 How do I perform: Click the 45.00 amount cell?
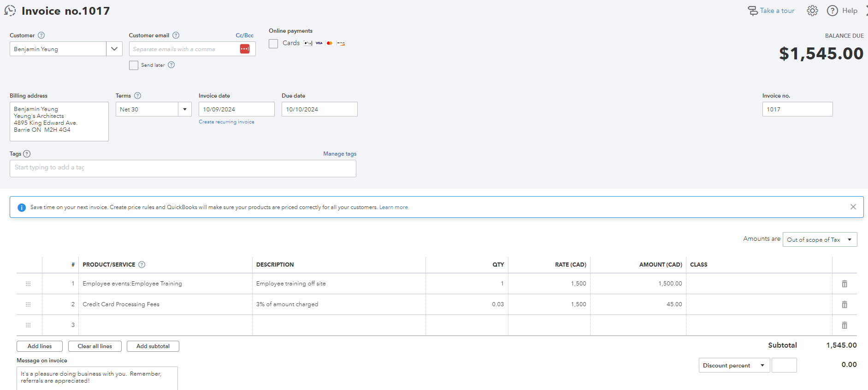coord(638,304)
